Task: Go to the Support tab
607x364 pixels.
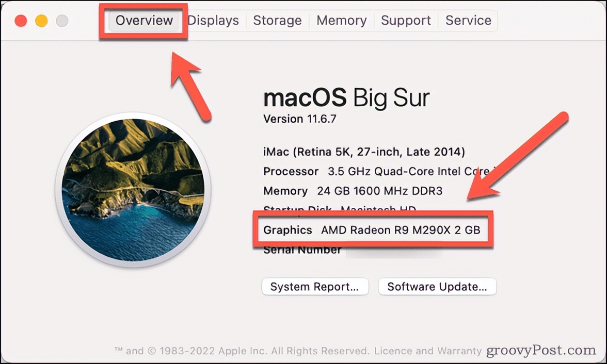Action: (406, 21)
